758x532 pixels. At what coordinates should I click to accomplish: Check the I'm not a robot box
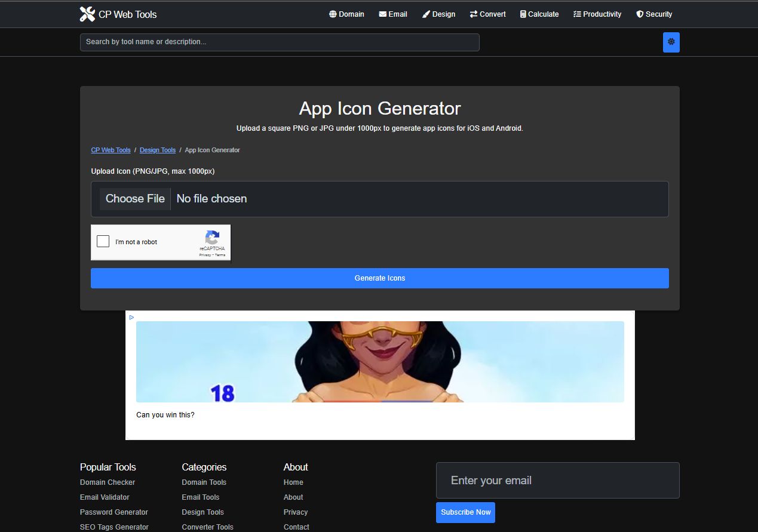[103, 242]
